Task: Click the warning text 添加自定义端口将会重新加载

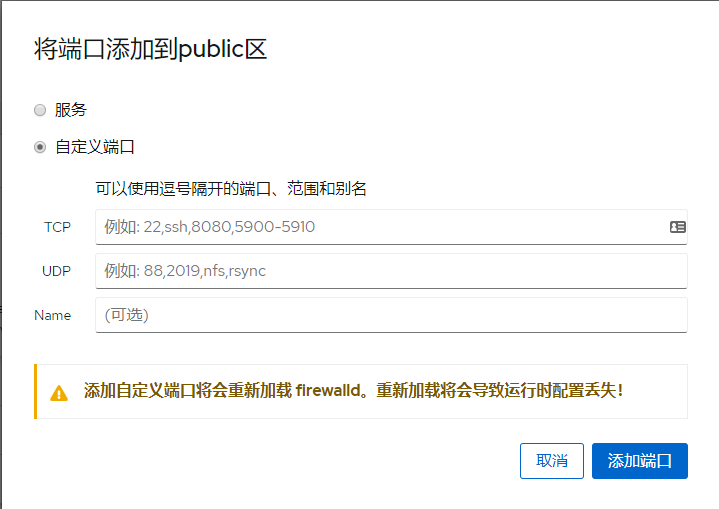Action: pyautogui.click(x=187, y=391)
